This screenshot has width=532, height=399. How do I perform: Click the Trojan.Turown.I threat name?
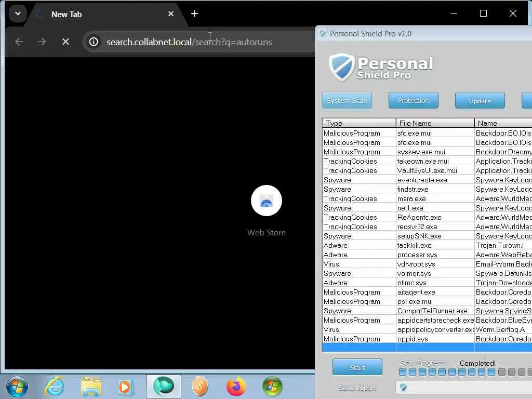499,245
